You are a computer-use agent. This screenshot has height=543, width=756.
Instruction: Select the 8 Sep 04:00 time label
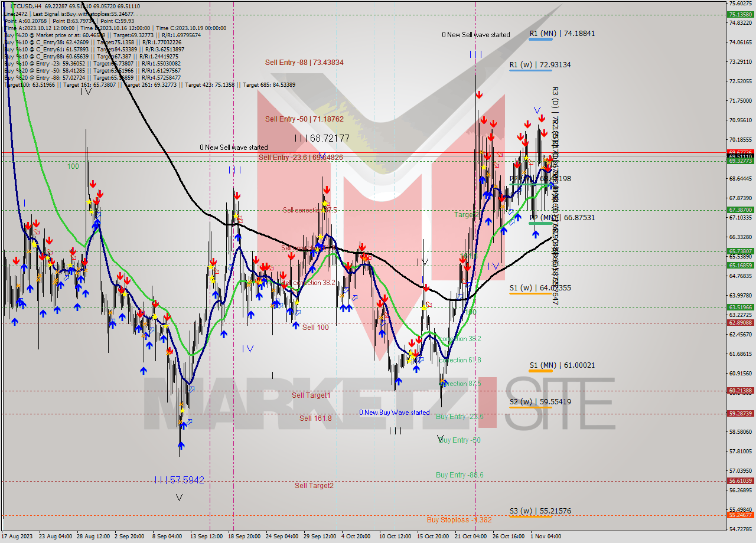[x=167, y=537]
